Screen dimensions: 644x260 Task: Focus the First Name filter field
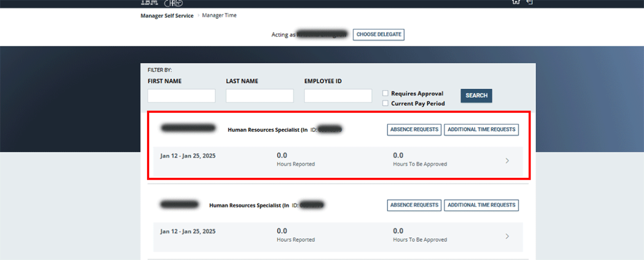click(x=181, y=96)
